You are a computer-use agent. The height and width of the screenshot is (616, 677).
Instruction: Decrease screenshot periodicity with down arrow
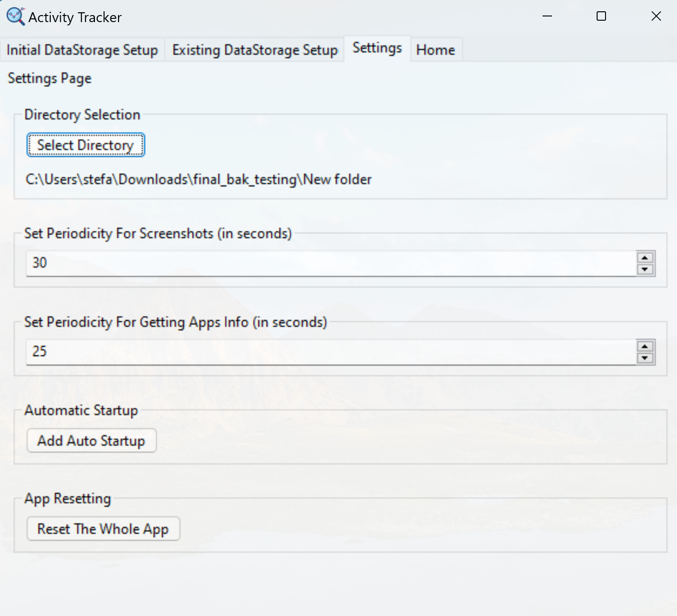pos(645,269)
